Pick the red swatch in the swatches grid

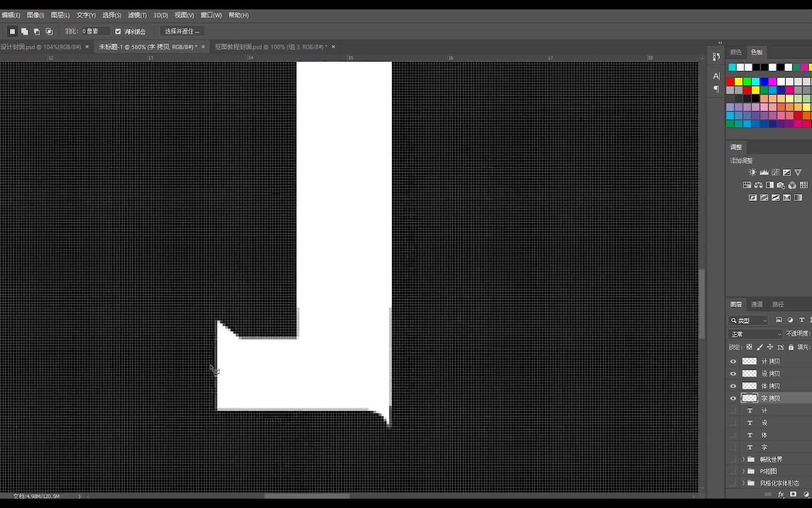coord(730,82)
